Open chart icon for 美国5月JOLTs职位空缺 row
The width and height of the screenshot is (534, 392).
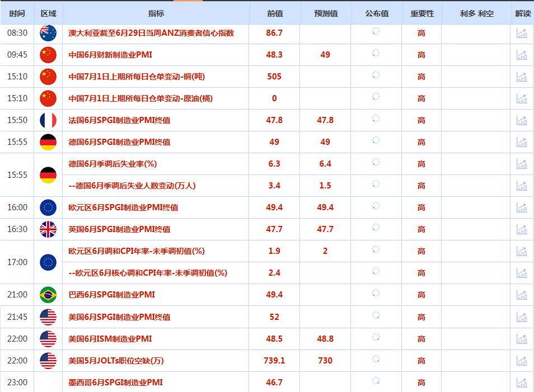point(522,360)
